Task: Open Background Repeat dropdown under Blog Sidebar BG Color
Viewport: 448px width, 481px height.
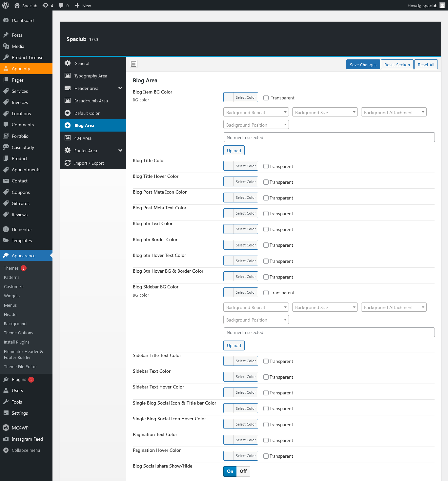Action: click(256, 307)
